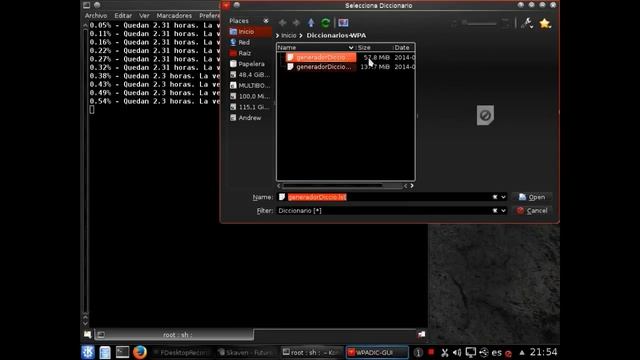Open the volume tray icon
Image resolution: width=640 pixels, height=360 pixels.
click(457, 352)
